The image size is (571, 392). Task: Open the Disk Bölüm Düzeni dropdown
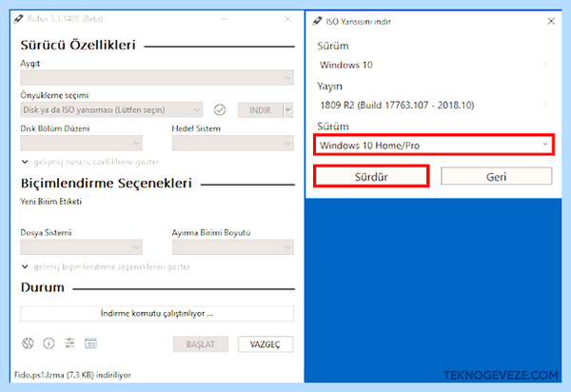coord(81,143)
